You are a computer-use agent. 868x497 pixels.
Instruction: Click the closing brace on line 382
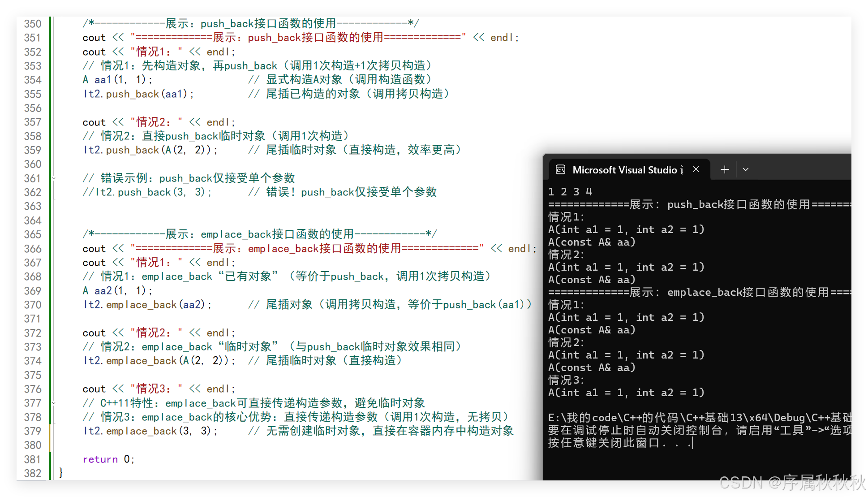pos(61,472)
